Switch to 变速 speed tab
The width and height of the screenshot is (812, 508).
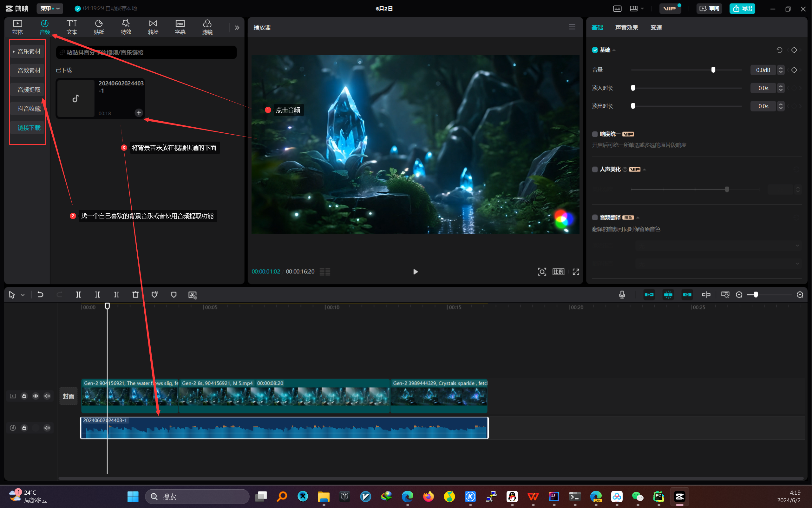pos(656,28)
